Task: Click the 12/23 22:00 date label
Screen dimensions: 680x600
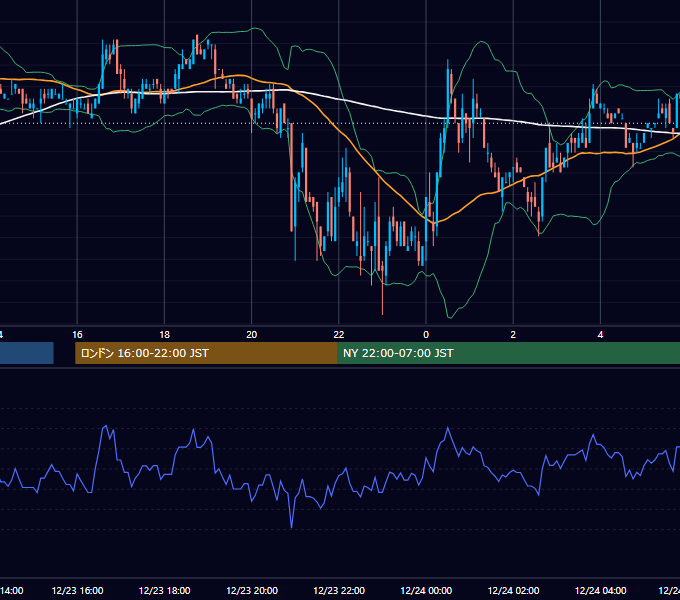Action: (x=339, y=590)
